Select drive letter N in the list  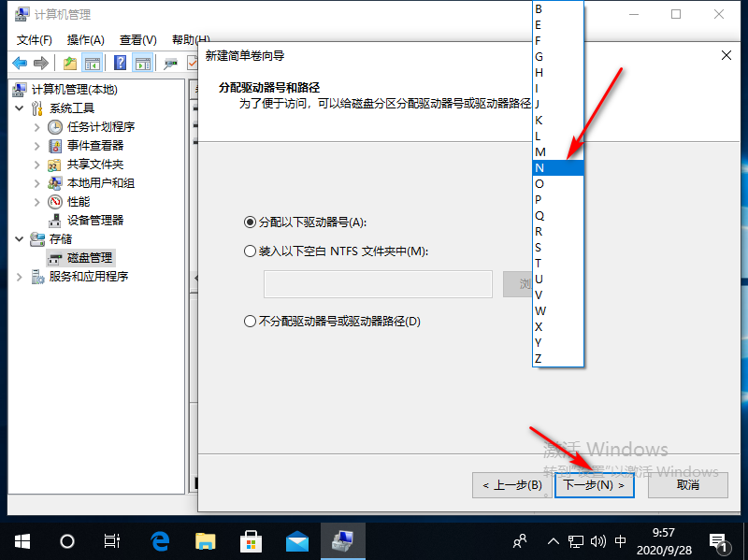pos(557,168)
